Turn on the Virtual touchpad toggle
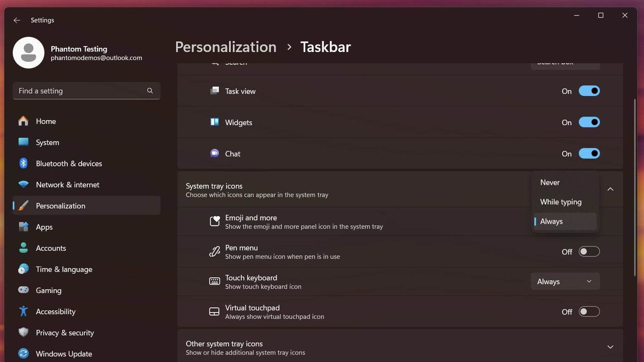Image resolution: width=644 pixels, height=362 pixels. click(x=589, y=312)
